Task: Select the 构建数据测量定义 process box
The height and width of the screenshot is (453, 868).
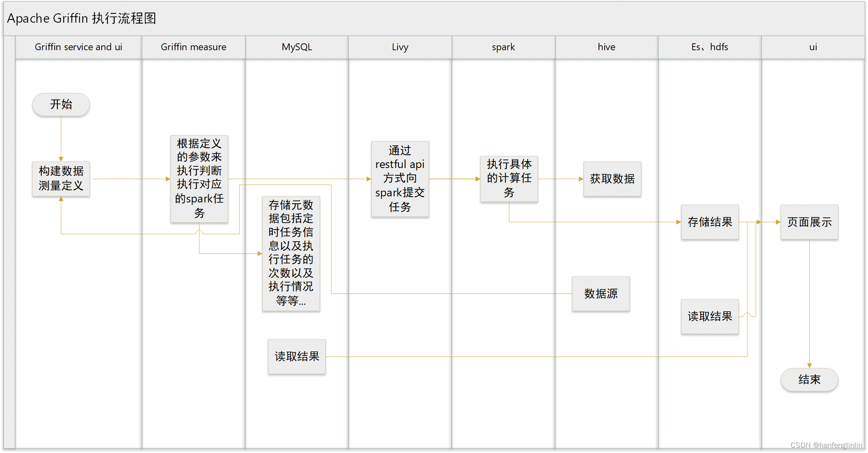Action: (61, 179)
